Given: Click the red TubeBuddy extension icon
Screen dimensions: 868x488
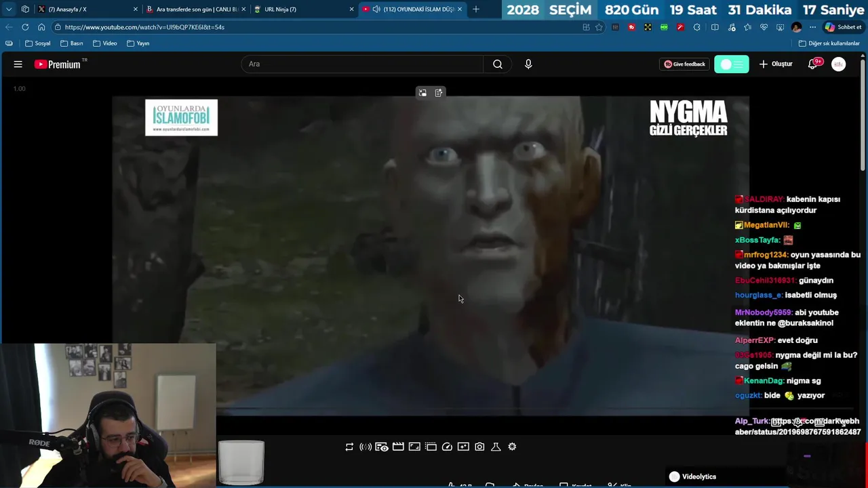Looking at the screenshot, I should 631,27.
